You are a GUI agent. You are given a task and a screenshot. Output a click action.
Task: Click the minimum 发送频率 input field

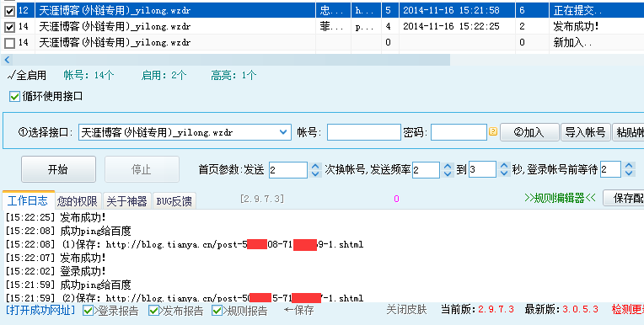coord(426,170)
